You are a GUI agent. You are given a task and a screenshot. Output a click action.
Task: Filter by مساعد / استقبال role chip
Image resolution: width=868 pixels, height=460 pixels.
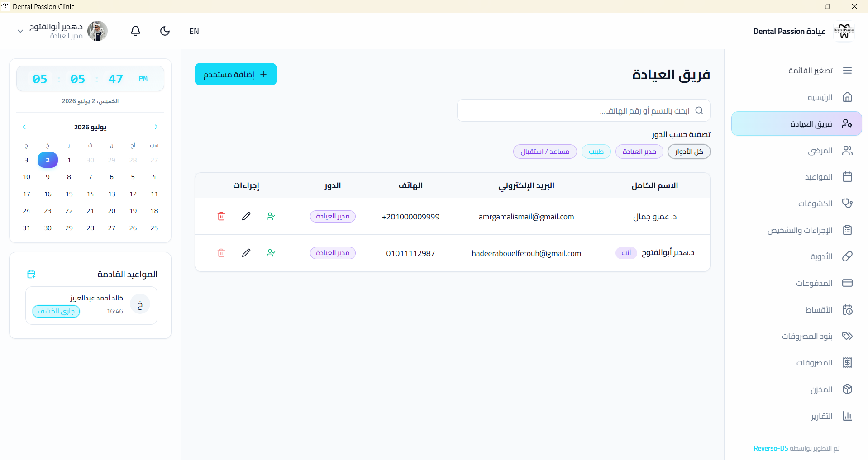pyautogui.click(x=545, y=152)
